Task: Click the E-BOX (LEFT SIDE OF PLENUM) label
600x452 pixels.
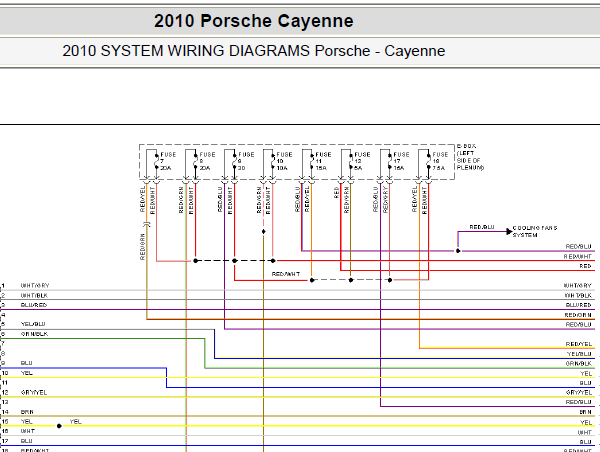Action: coord(470,157)
